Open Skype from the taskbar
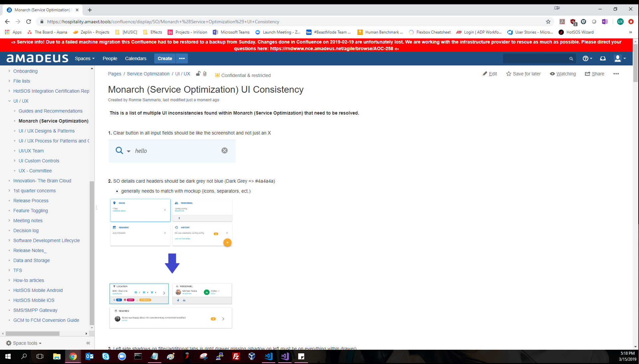Image resolution: width=639 pixels, height=364 pixels. click(x=105, y=356)
